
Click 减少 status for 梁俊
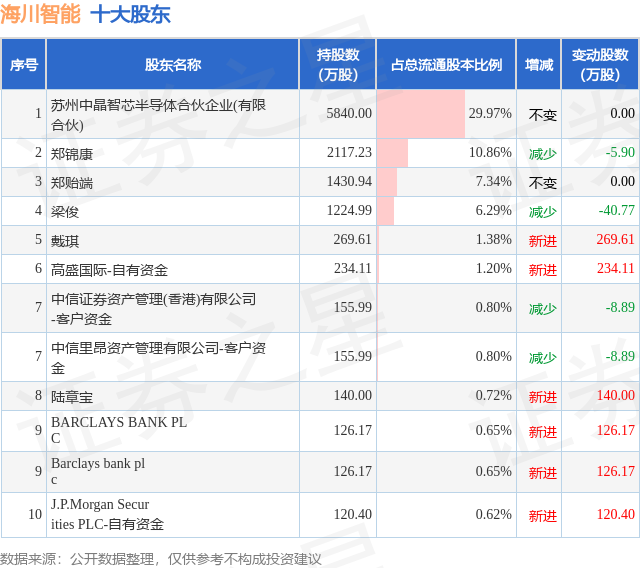(x=542, y=212)
